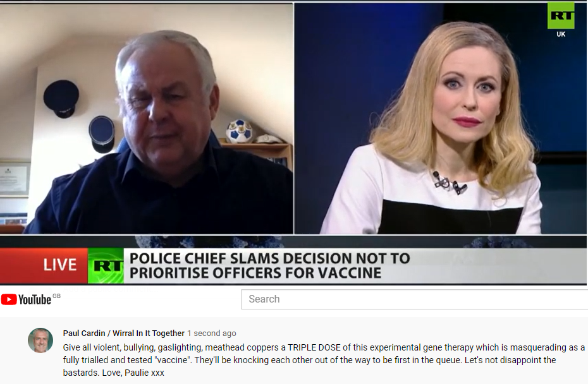
Task: Click the YouTube wordmark text
Action: (x=35, y=300)
